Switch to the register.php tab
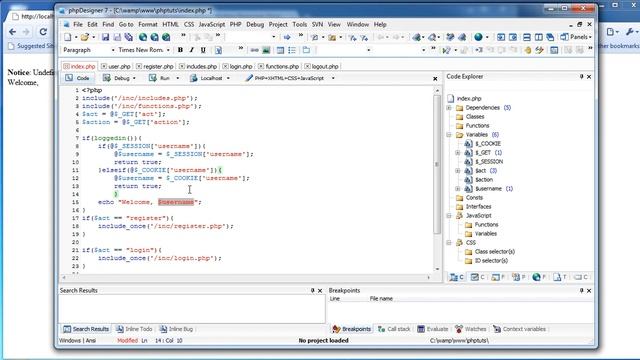This screenshot has width=640, height=360. 158,66
